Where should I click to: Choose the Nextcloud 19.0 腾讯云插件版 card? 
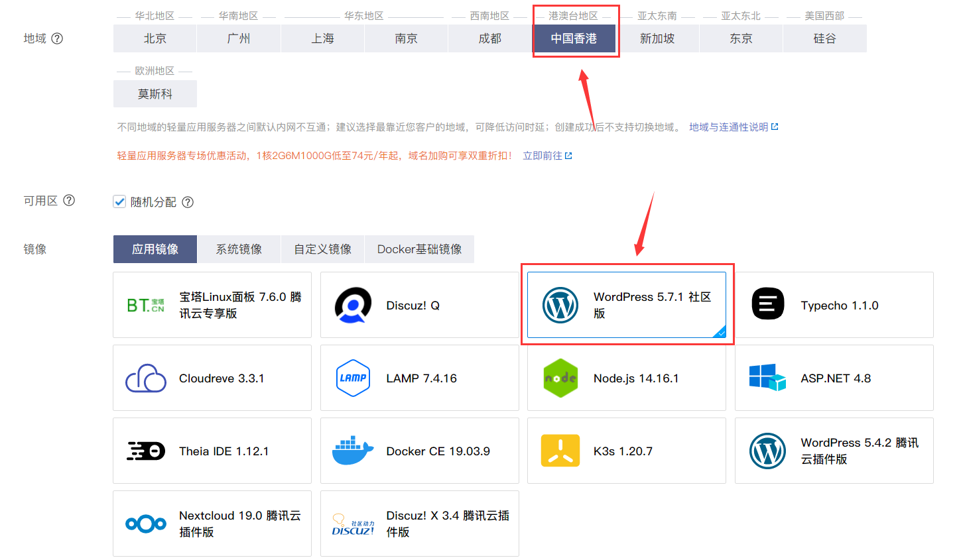pyautogui.click(x=212, y=524)
